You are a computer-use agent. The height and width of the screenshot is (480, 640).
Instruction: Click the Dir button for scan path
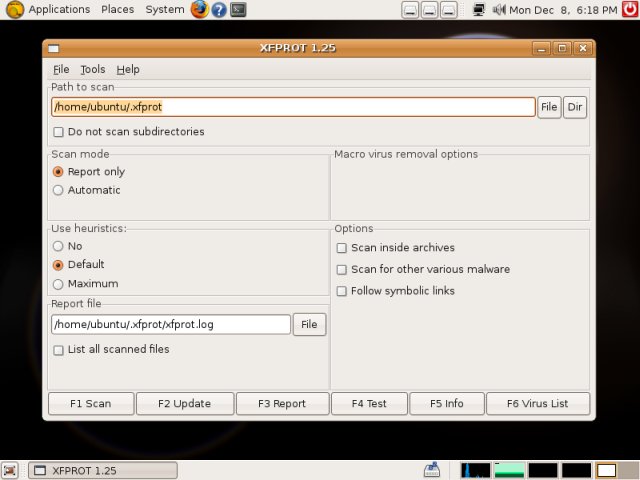coord(575,107)
